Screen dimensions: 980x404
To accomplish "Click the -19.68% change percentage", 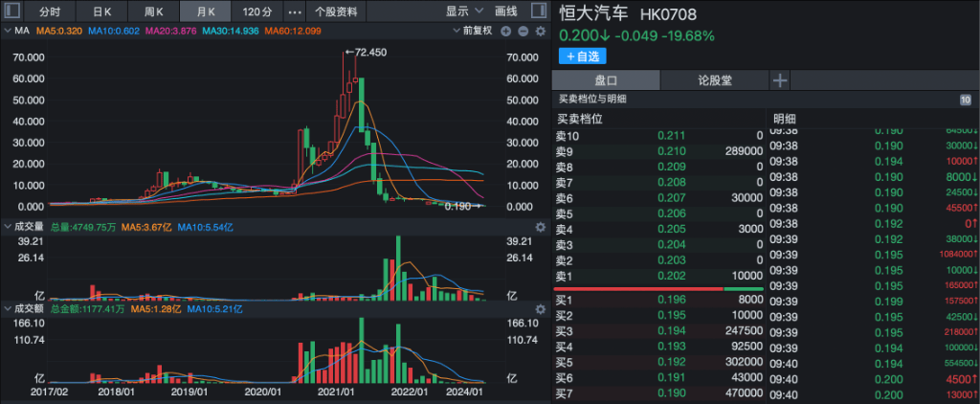I will pos(688,35).
